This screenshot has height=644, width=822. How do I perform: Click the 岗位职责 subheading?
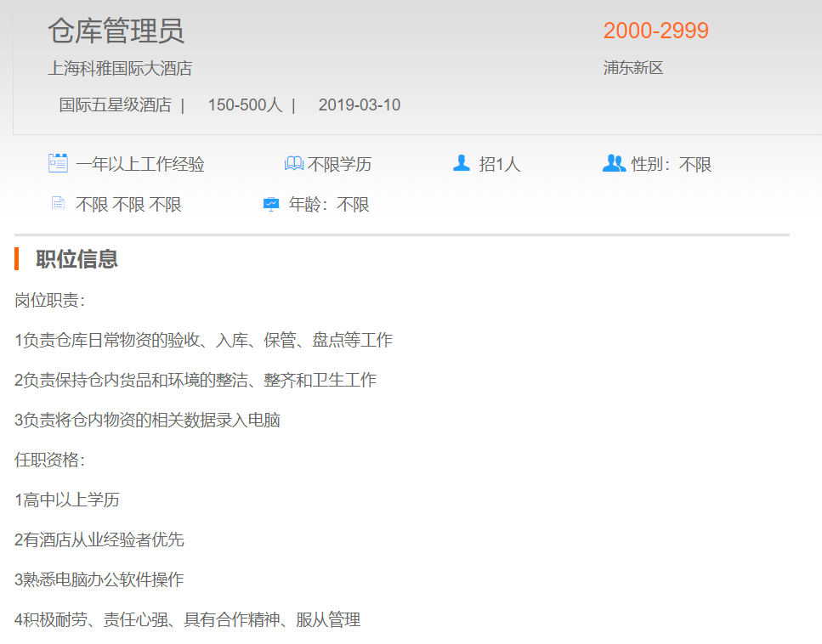click(x=49, y=300)
